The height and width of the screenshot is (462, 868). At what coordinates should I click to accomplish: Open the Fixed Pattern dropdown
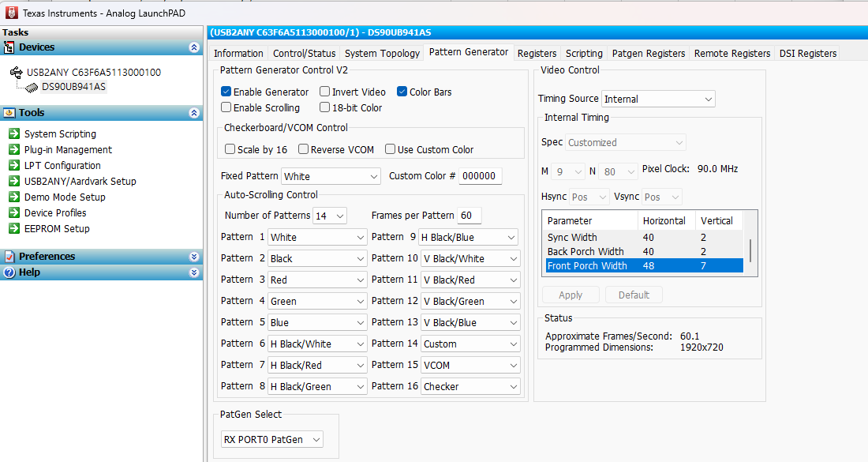pyautogui.click(x=331, y=176)
